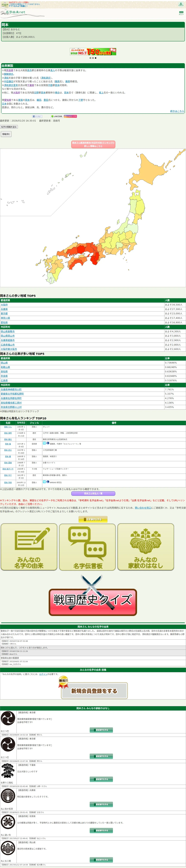Open the hamburger menu icon

[x=181, y=13]
